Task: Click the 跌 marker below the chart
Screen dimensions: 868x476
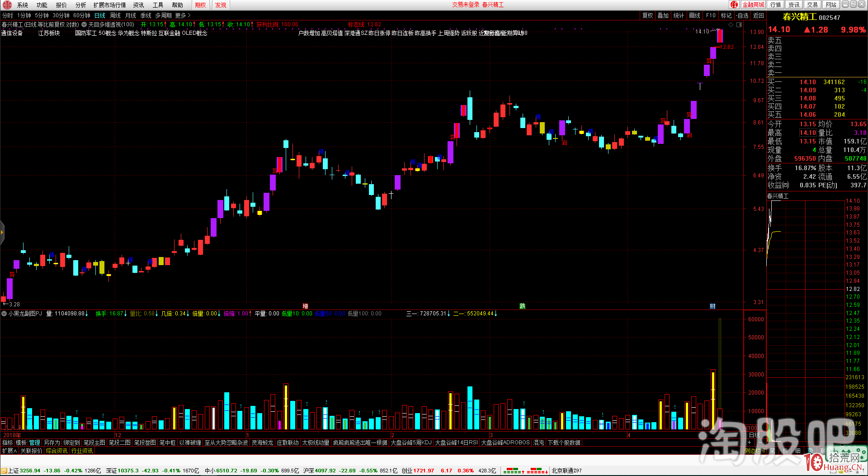Action: click(x=523, y=306)
